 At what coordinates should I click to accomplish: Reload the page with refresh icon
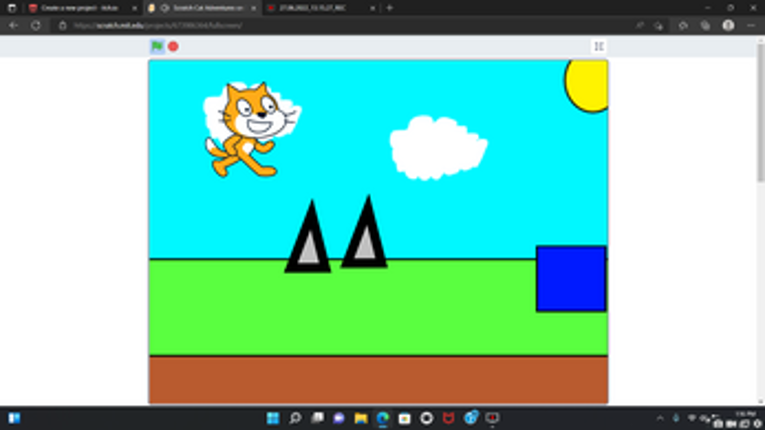click(x=36, y=25)
